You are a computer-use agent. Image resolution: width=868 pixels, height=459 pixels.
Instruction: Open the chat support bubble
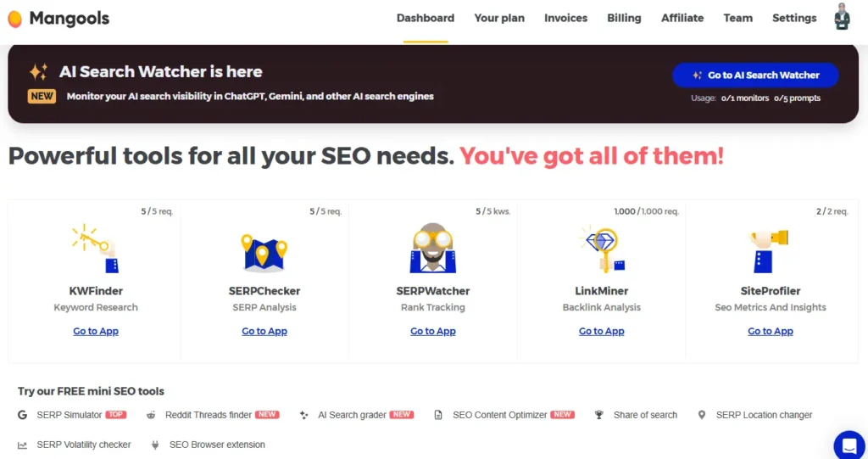849,445
